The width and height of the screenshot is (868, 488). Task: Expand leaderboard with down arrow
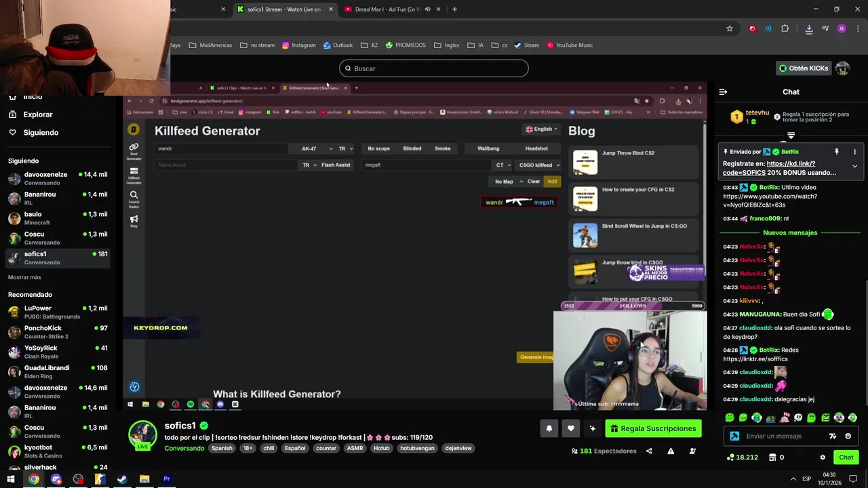pyautogui.click(x=791, y=135)
